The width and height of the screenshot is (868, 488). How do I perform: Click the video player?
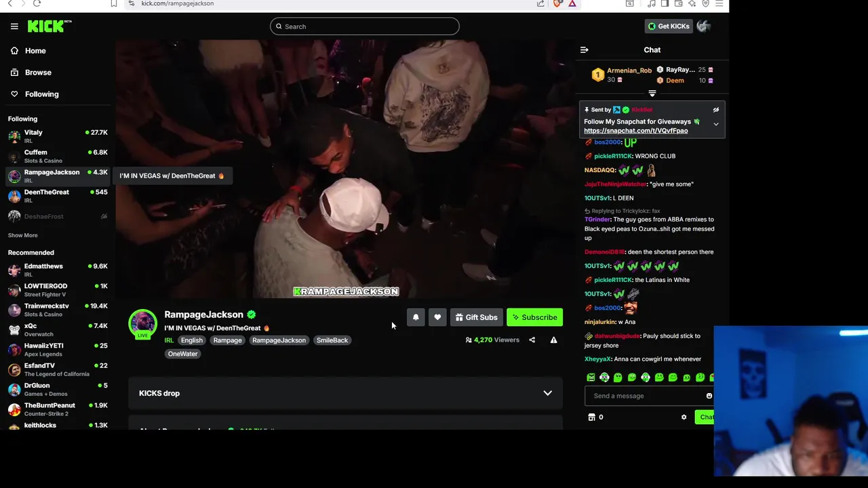pos(345,169)
